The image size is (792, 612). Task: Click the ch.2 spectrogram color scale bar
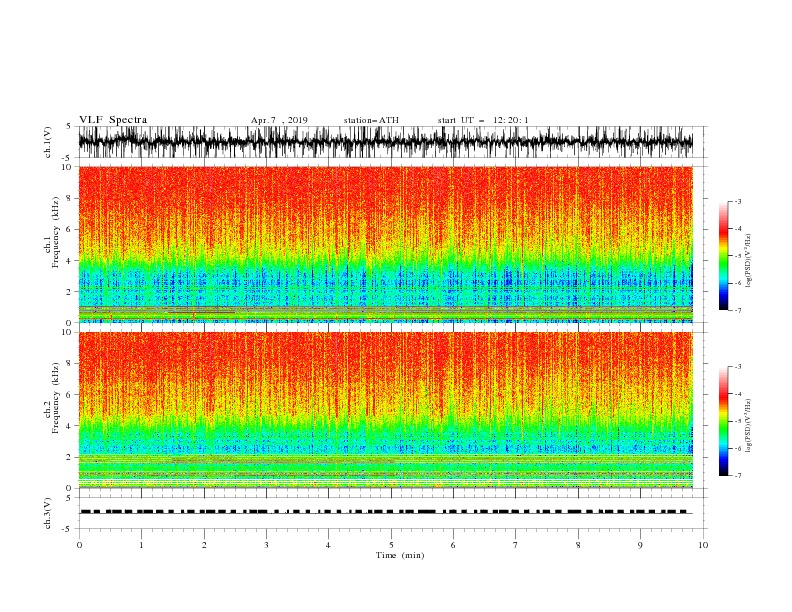pos(723,421)
